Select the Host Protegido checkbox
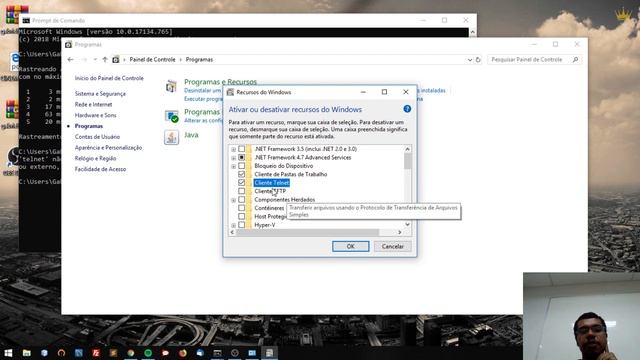Screen dimensions: 640x360 [242, 216]
